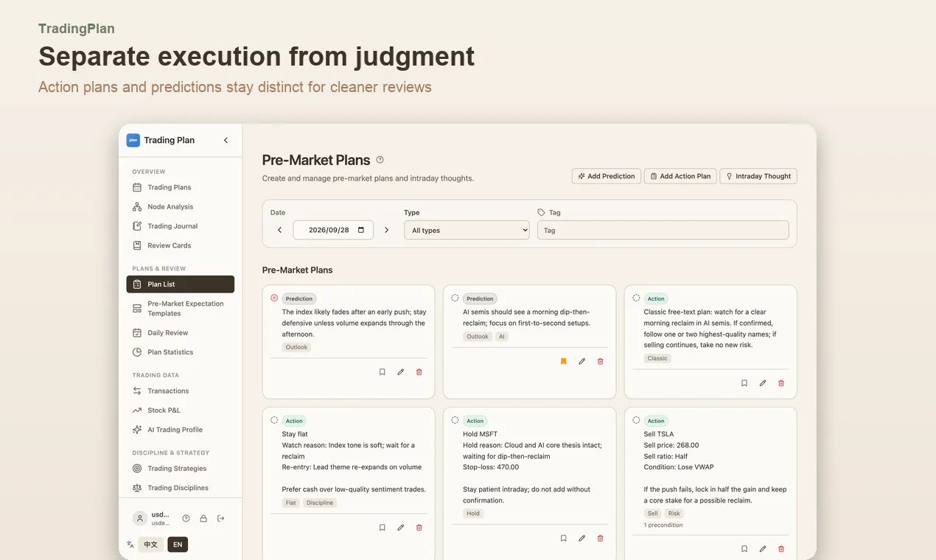Open the lock icon in user footer
Screen dimensions: 936x560
(x=203, y=519)
